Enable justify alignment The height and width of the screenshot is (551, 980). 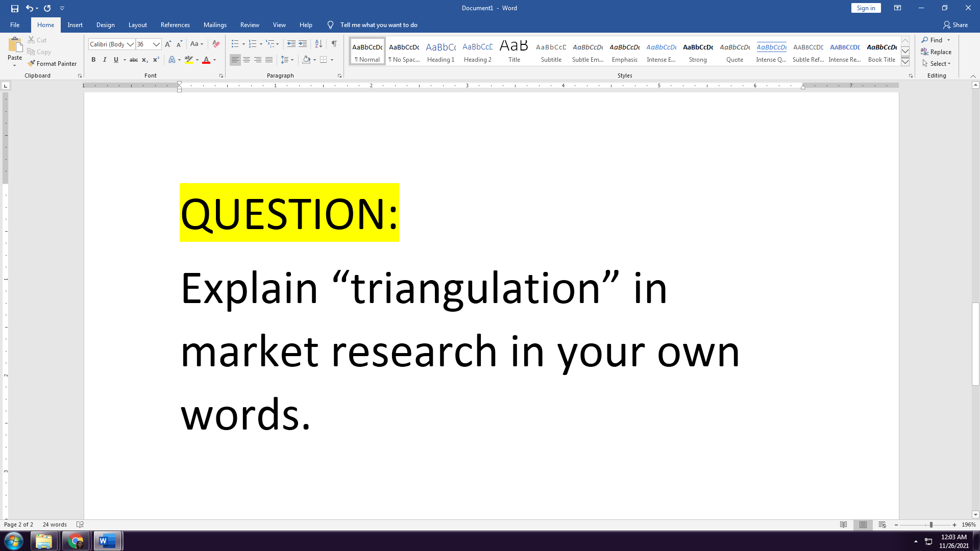tap(269, 60)
